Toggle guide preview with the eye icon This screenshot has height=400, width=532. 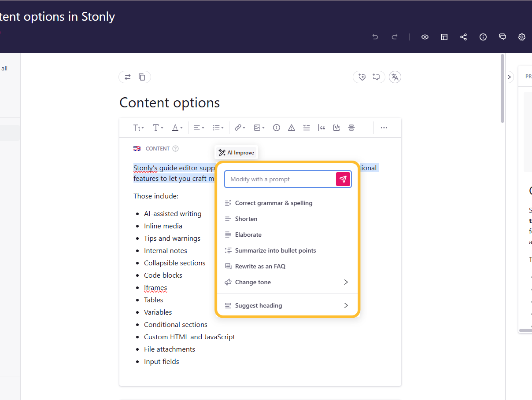point(425,37)
